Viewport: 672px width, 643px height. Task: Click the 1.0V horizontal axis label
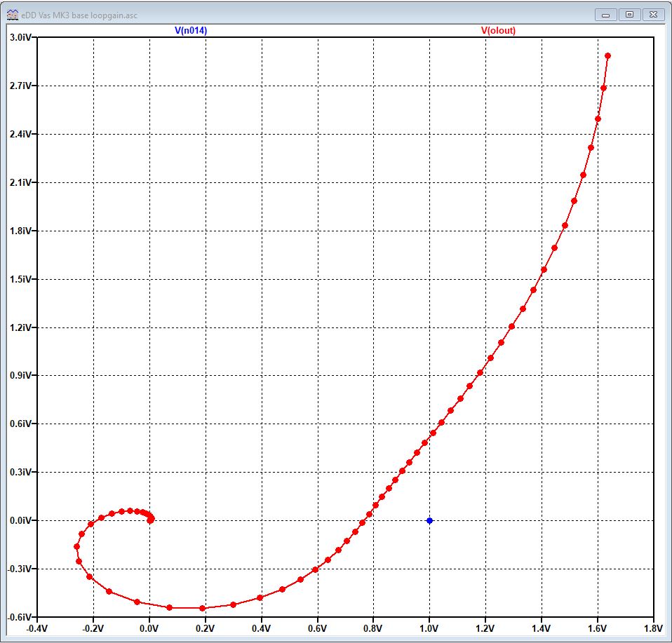click(x=429, y=628)
